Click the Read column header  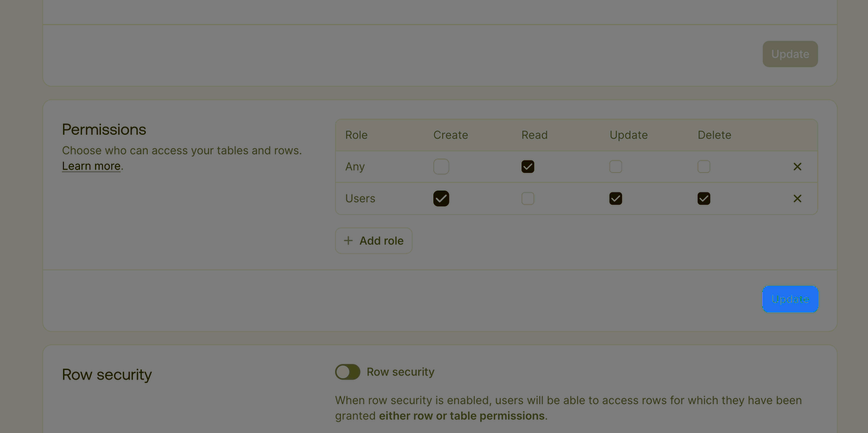click(534, 135)
